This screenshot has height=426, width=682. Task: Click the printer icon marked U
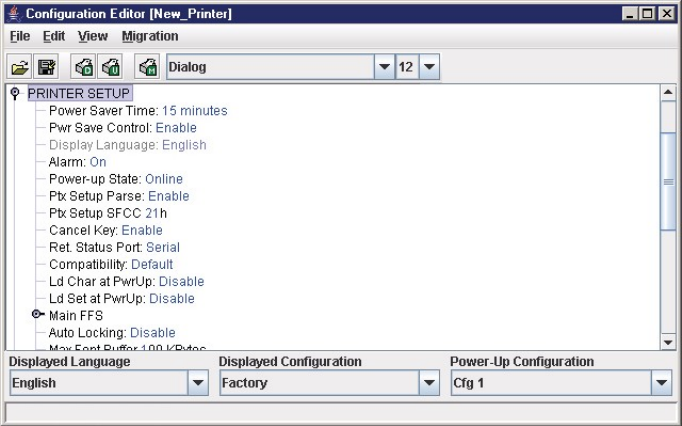(x=110, y=68)
